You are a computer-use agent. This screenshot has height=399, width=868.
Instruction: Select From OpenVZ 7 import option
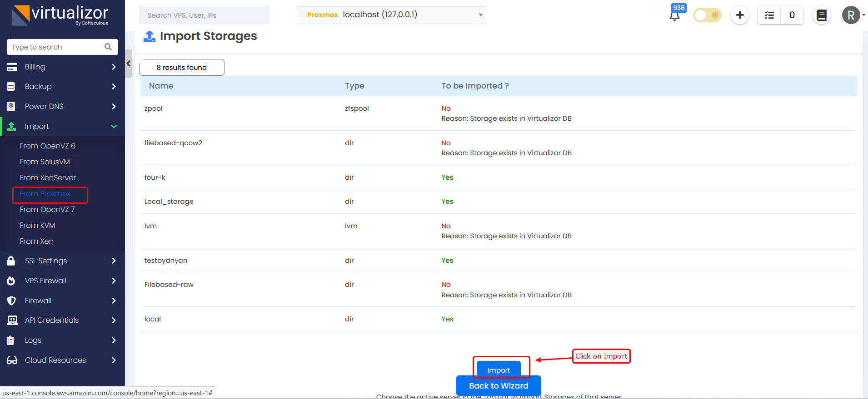tap(47, 209)
